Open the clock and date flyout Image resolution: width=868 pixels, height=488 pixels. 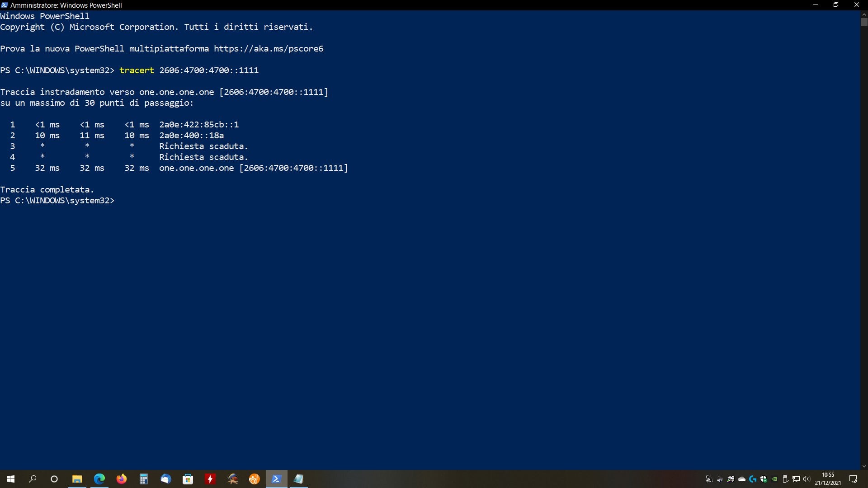tap(828, 479)
